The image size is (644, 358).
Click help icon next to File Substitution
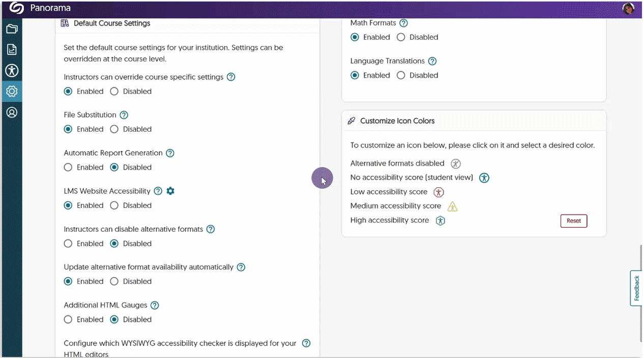[x=124, y=115]
